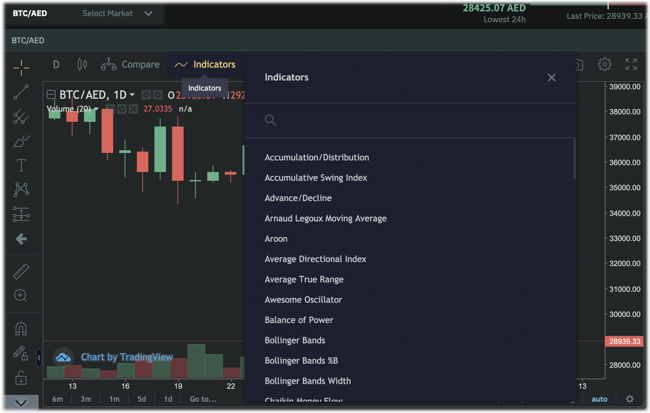Toggle BTC/AED series visibility eye
650x413 pixels.
point(146,95)
